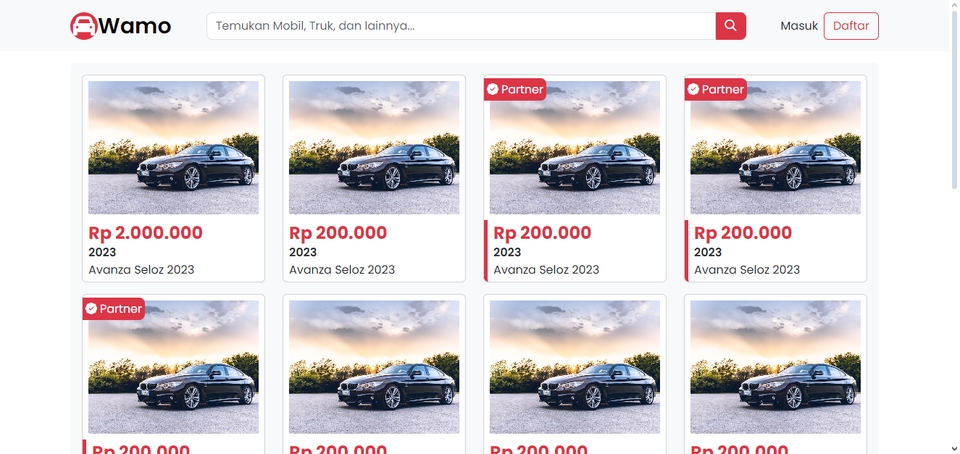Select the Rp 2.000.000 price text

click(x=145, y=233)
